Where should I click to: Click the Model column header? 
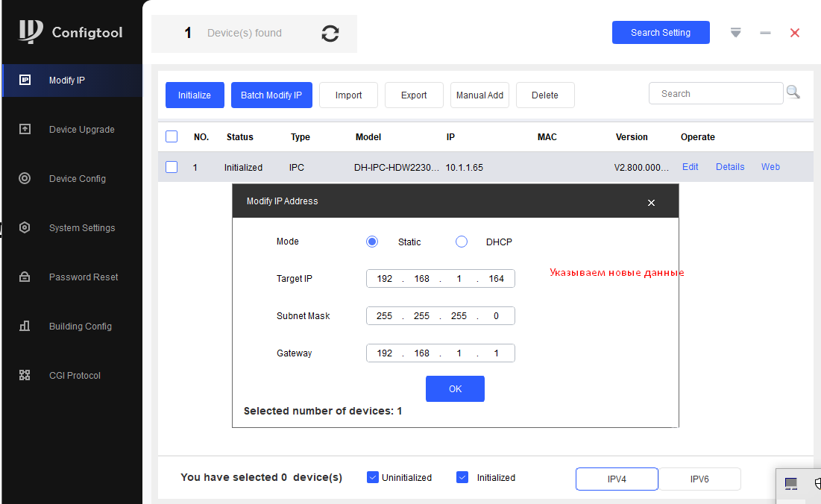click(x=368, y=136)
